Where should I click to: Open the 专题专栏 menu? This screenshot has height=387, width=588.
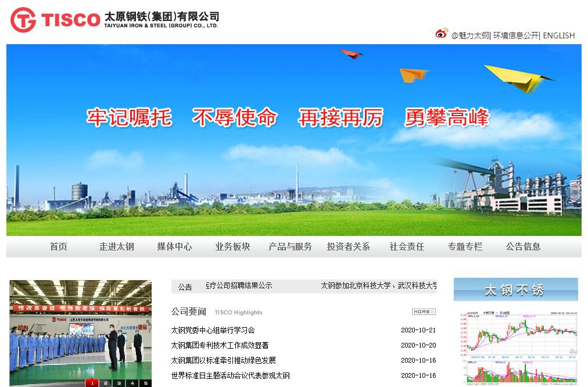[x=465, y=246]
